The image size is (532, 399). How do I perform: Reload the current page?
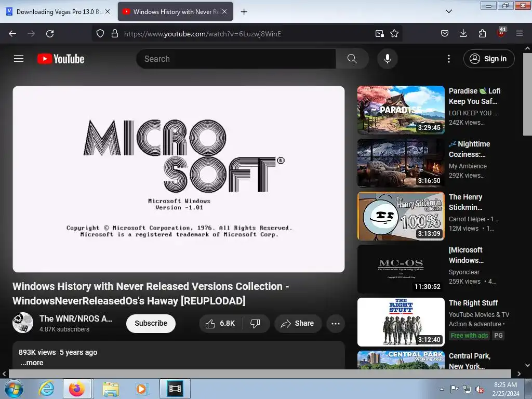pyautogui.click(x=50, y=34)
